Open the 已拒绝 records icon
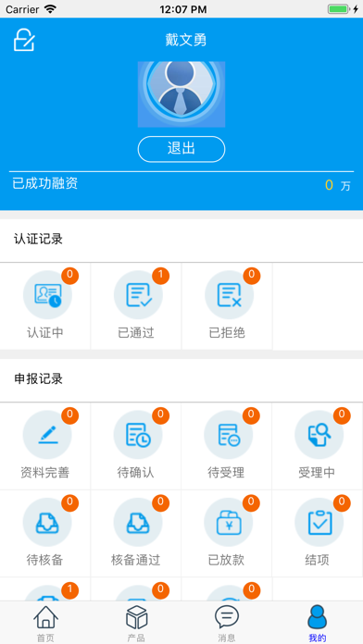The image size is (363, 644). coord(229,295)
